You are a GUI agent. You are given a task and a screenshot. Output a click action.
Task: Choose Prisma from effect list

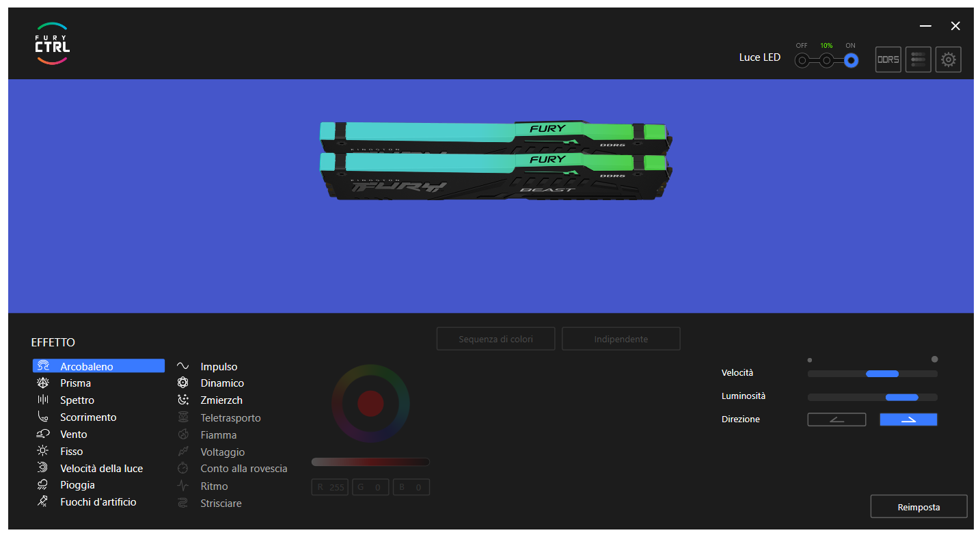(75, 383)
